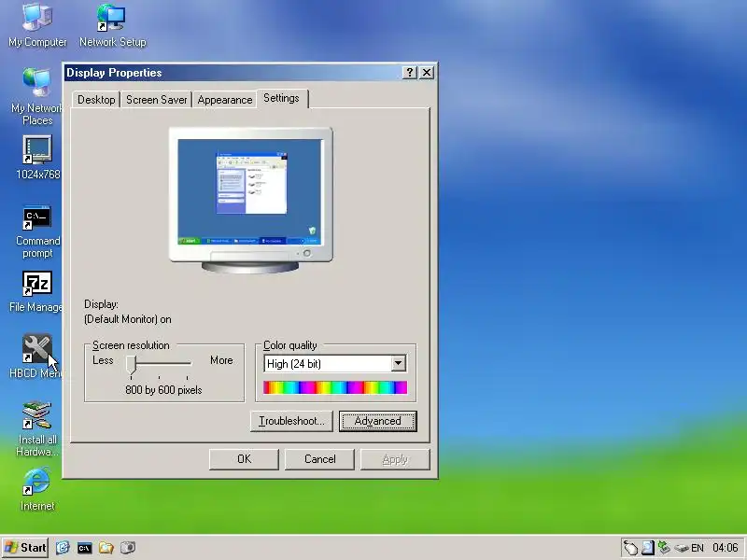Switch to the Desktop tab
747x560 pixels.
pos(96,100)
